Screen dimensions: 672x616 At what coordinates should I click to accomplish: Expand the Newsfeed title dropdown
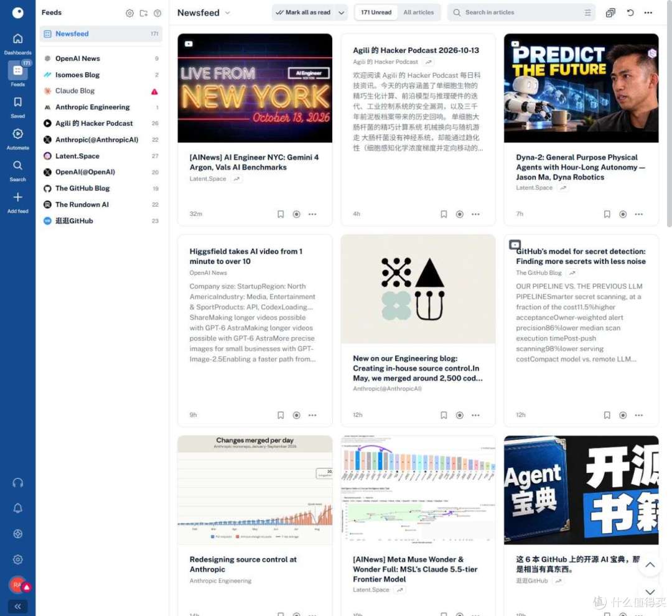[228, 13]
